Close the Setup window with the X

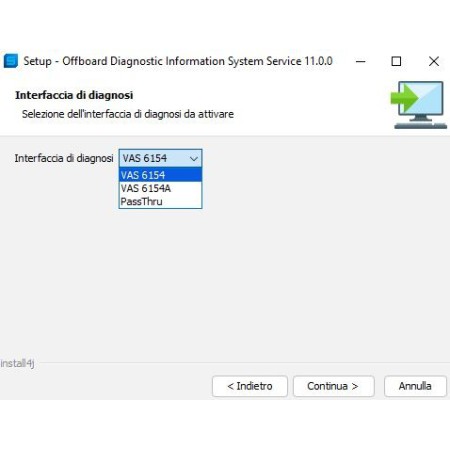click(434, 61)
